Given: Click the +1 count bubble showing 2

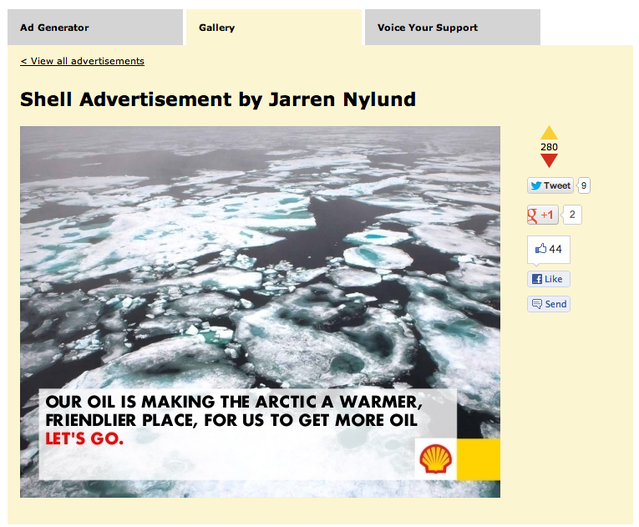Looking at the screenshot, I should [573, 215].
